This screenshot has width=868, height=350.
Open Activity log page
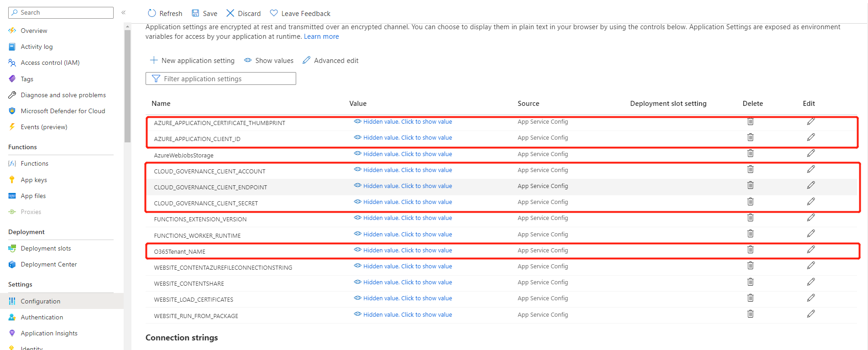tap(37, 47)
